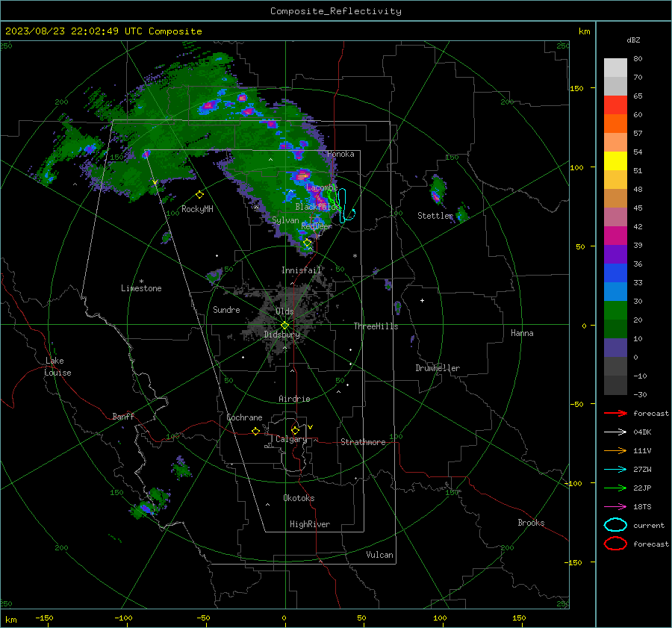Click the Drumheller city label

[438, 368]
